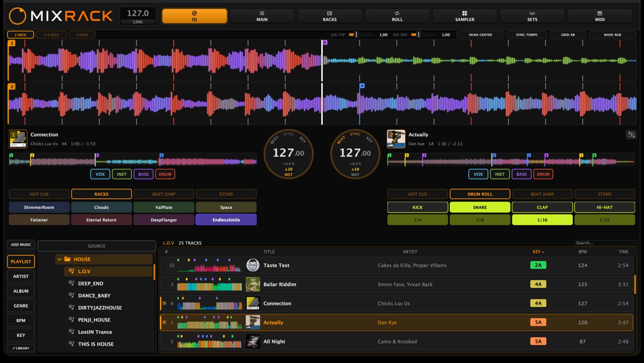The width and height of the screenshot is (644, 363).
Task: Trigger the ShimmerRoom effect pad
Action: click(x=39, y=207)
